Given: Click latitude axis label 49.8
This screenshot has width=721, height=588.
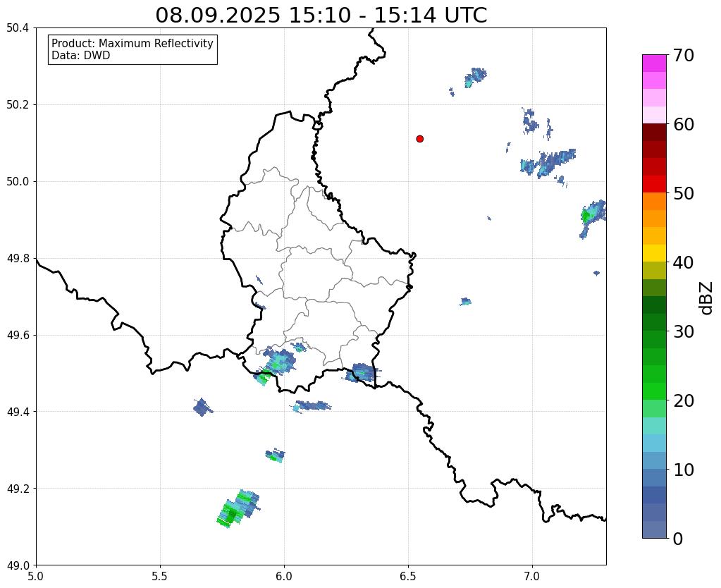Looking at the screenshot, I should (x=18, y=259).
